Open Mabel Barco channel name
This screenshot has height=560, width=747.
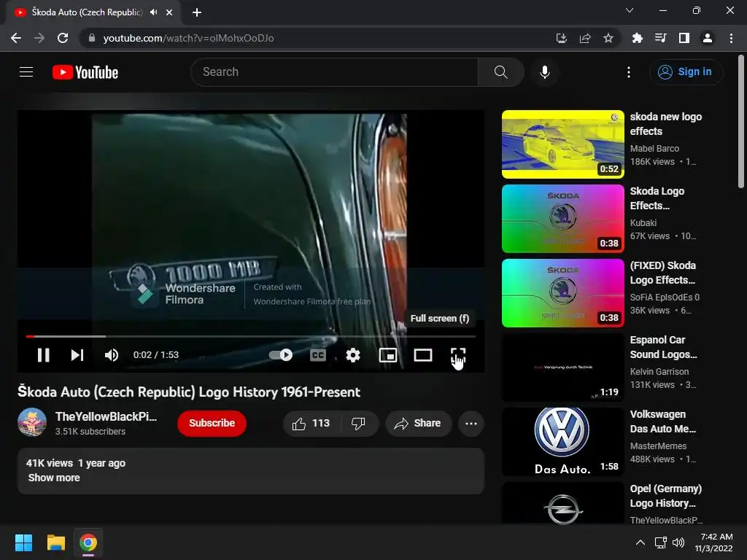click(x=654, y=149)
